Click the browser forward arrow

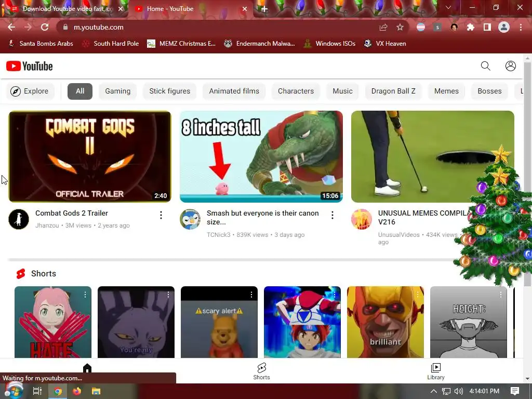pos(28,27)
